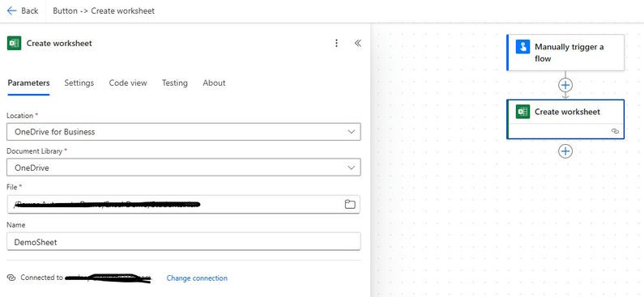Open the Code view tab

[128, 83]
